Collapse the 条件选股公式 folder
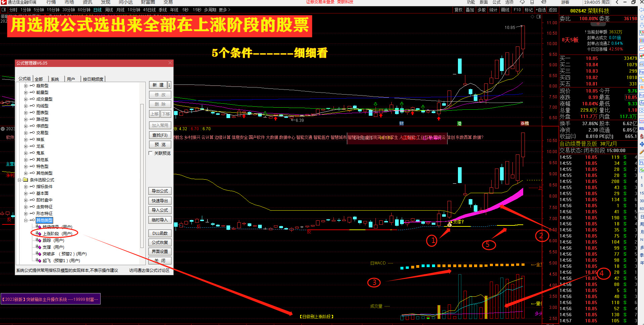Image resolution: width=644 pixels, height=325 pixels. click(20, 180)
